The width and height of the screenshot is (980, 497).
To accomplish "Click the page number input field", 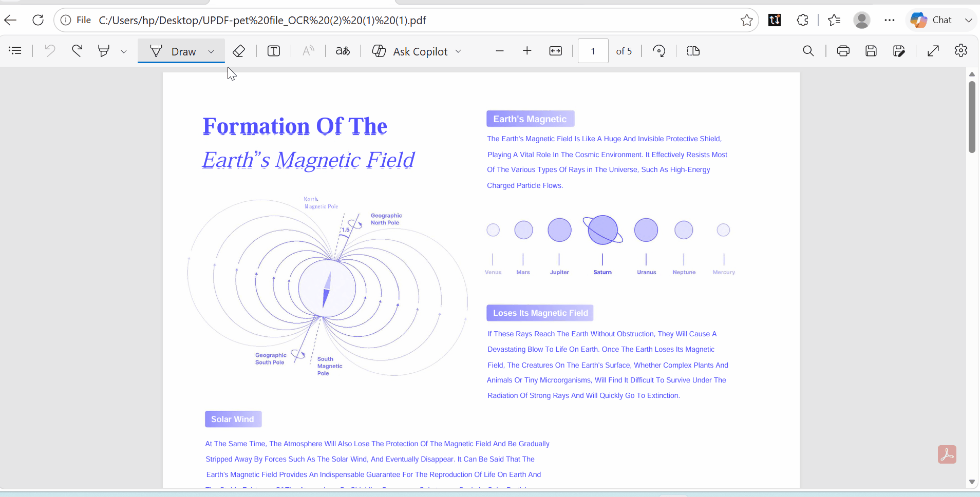I will click(593, 51).
